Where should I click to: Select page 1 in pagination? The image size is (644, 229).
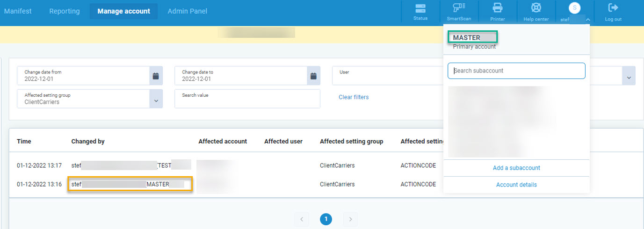[326, 219]
